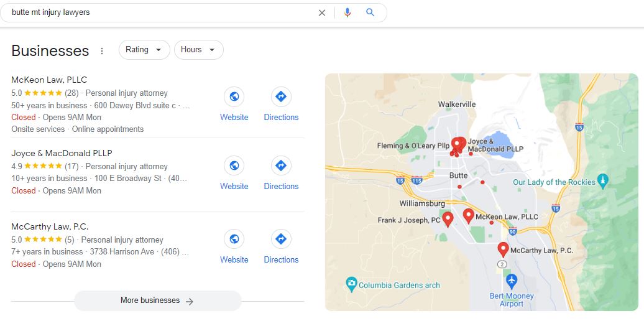Select the Frank J Joseph map pin
Screen dimensions: 644x326
coord(448,219)
